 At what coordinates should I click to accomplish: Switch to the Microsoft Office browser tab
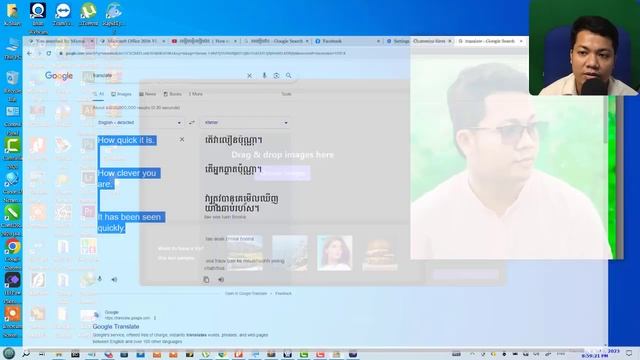(132, 41)
